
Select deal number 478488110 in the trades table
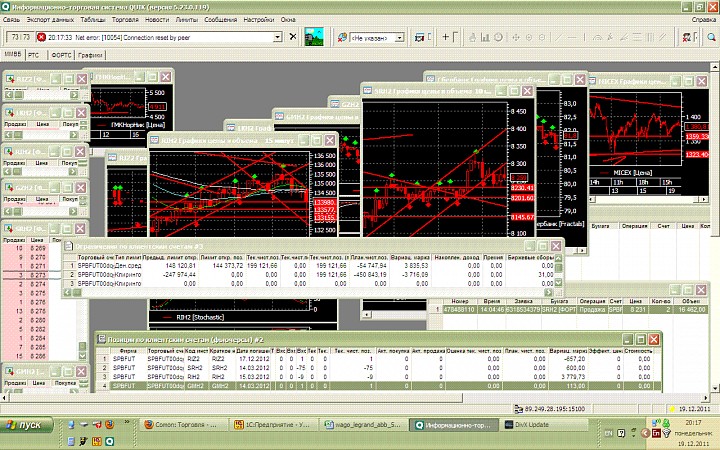point(460,309)
